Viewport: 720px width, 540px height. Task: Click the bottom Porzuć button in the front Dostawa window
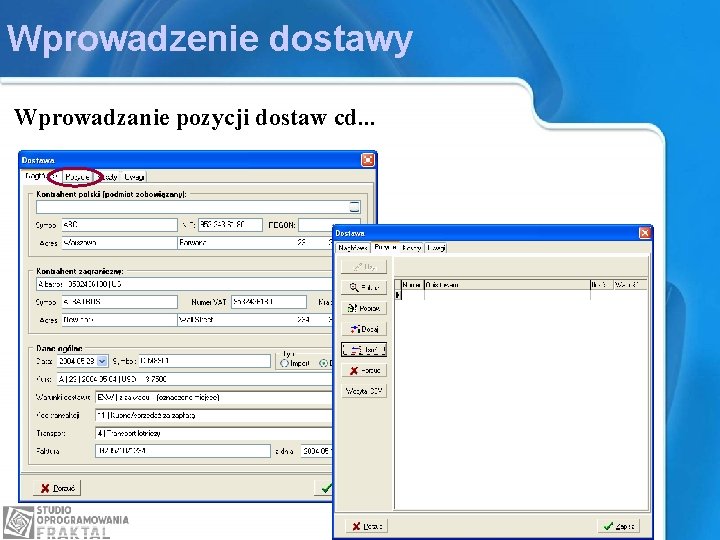[x=366, y=526]
